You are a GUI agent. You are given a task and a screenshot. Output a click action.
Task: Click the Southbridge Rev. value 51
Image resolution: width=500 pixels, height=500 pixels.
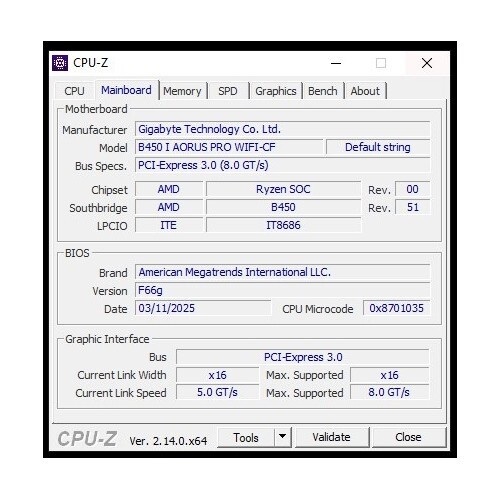[412, 207]
